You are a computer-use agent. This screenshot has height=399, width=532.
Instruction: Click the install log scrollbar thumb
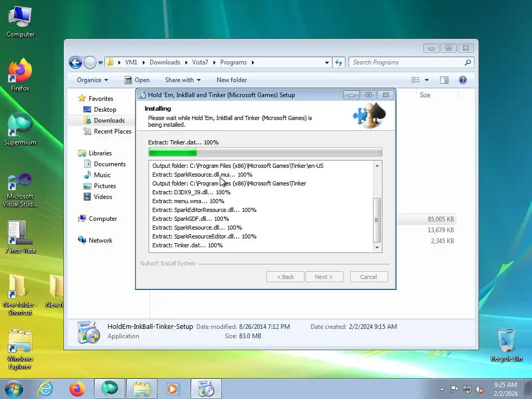pos(377,220)
